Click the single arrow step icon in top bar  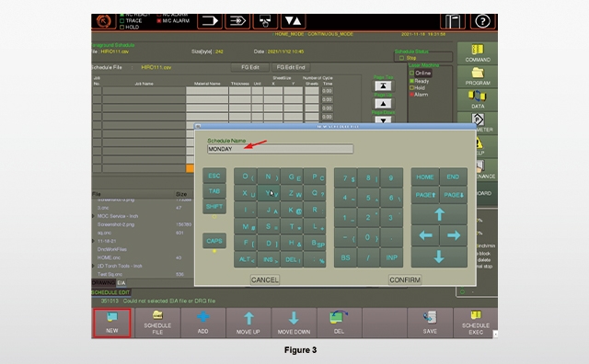tap(210, 21)
